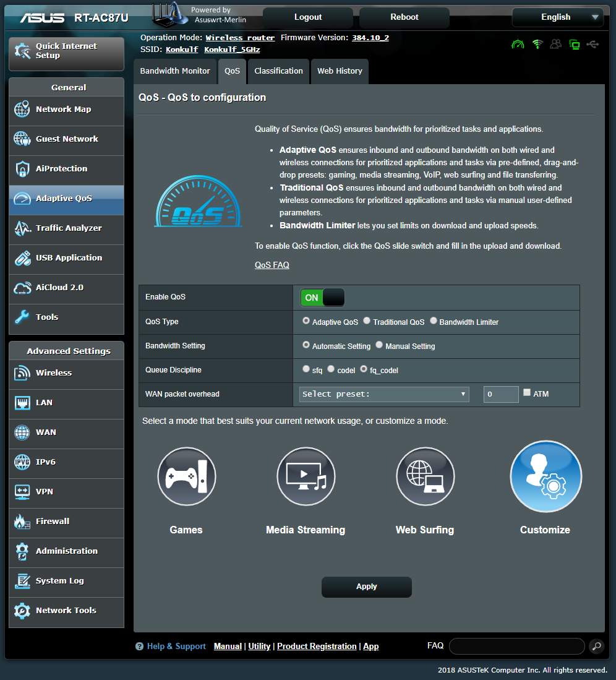Click the Adaptive QoS gauge icon in sidebar

click(x=22, y=198)
